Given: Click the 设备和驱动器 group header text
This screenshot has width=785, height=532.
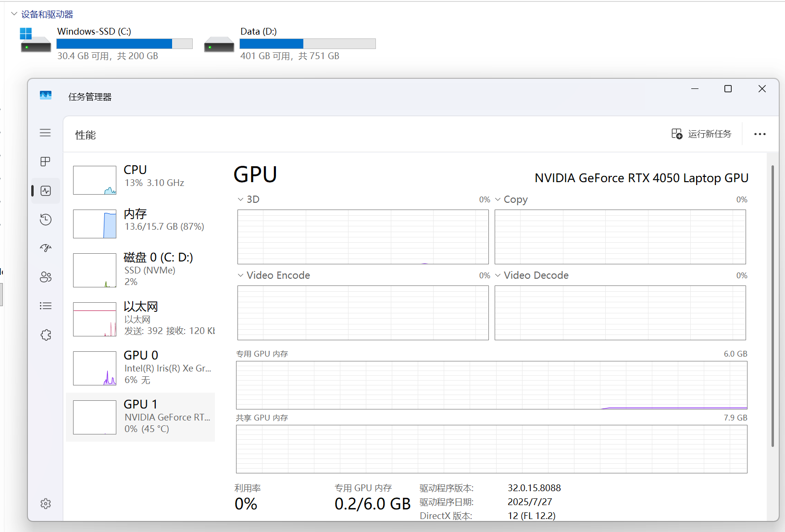Looking at the screenshot, I should point(47,14).
